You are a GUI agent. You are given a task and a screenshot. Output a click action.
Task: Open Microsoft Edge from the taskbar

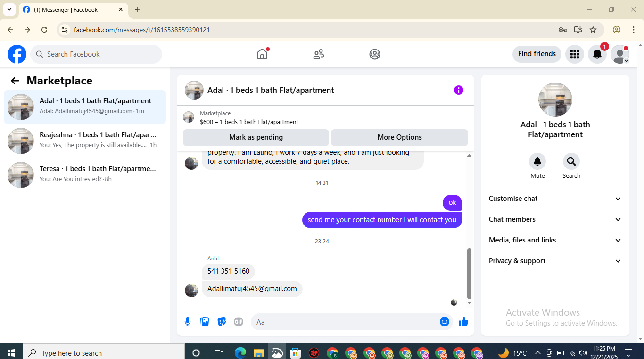point(240,353)
